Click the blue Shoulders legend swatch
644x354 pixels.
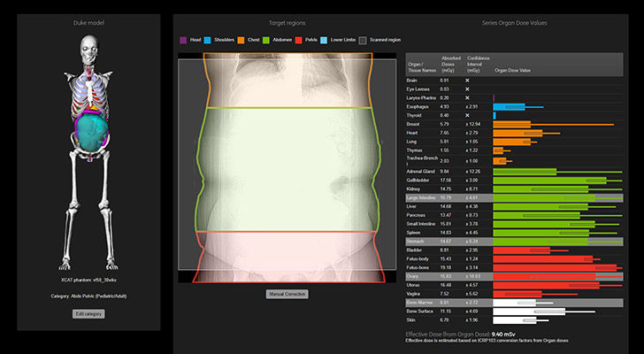[x=207, y=40]
